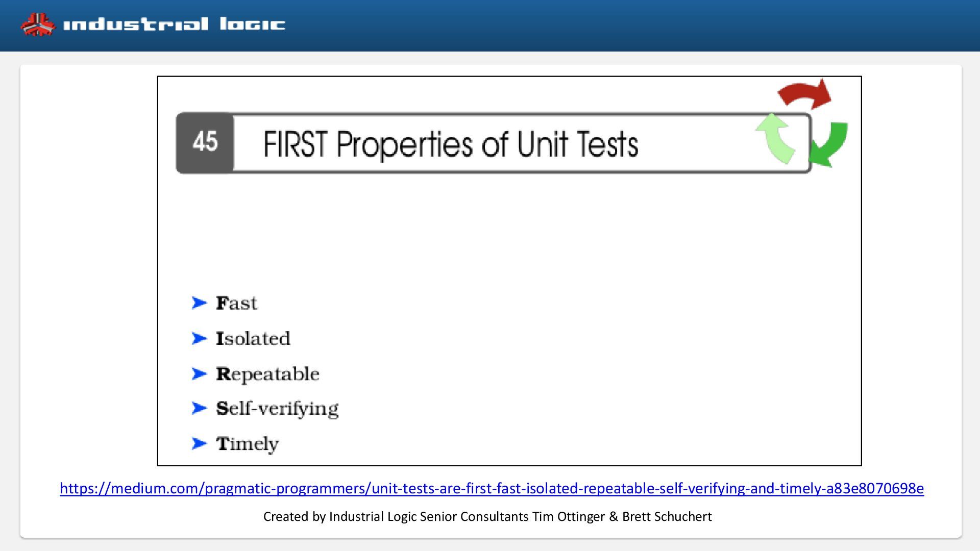Screen dimensions: 980x551
Task: Select the word Repeatable in the list
Action: (x=267, y=374)
